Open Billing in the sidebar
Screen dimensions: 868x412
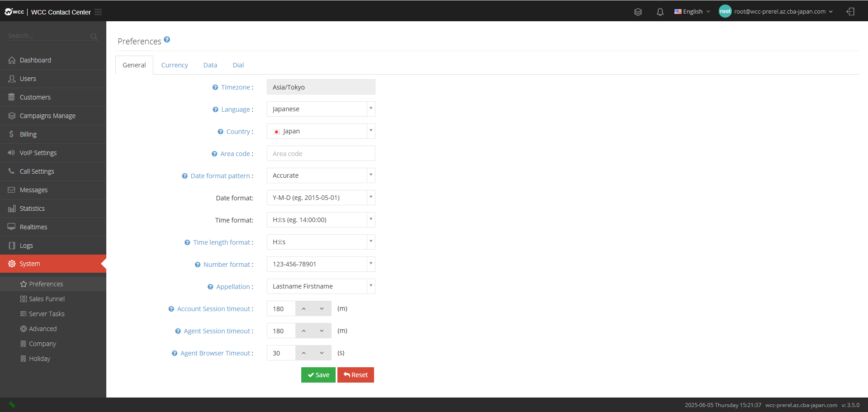coord(53,134)
